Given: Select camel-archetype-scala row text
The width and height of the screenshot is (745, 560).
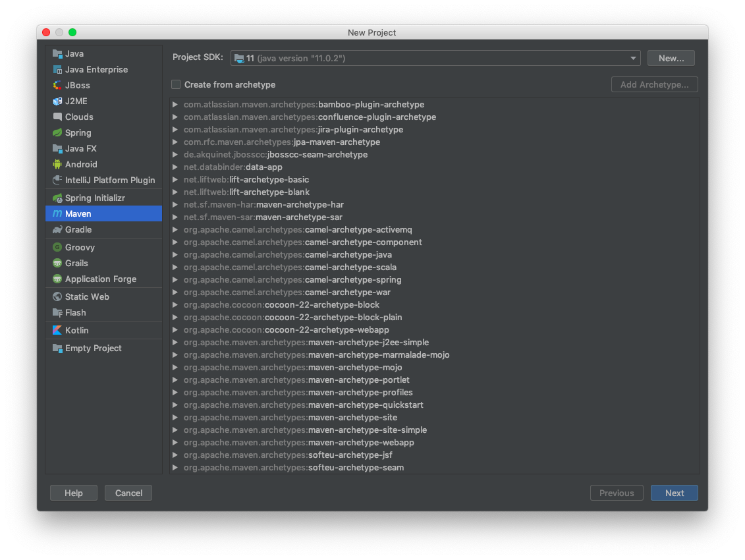Looking at the screenshot, I should tap(290, 267).
